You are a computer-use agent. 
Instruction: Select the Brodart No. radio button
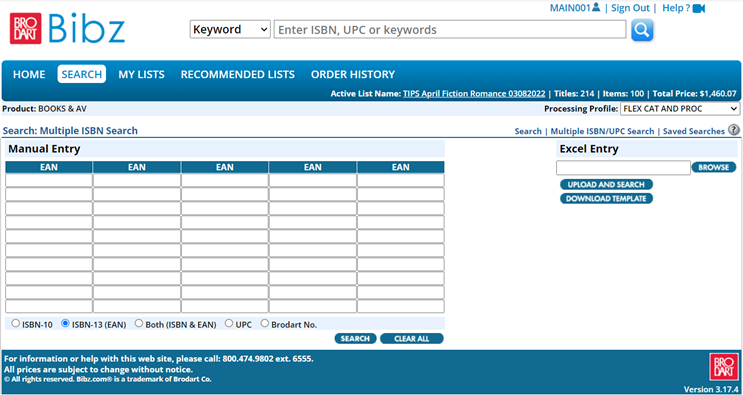(x=265, y=323)
